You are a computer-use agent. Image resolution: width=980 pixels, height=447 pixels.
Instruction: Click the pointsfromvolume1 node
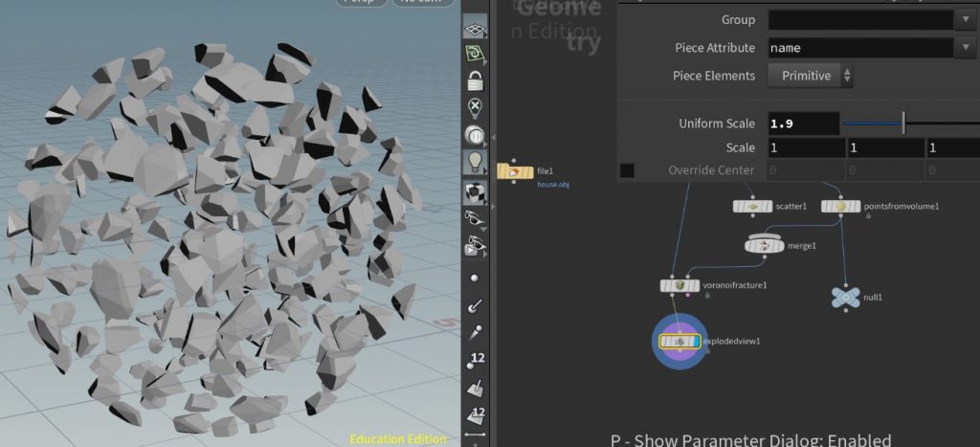pos(840,206)
